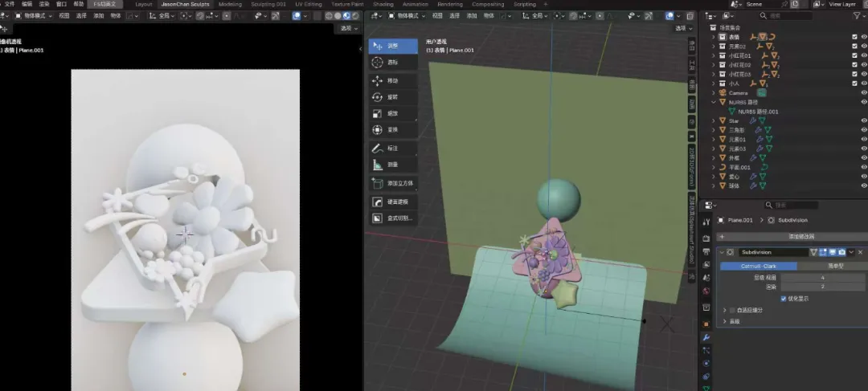
Task: Hide the 球体 object via eye icon
Action: [863, 185]
